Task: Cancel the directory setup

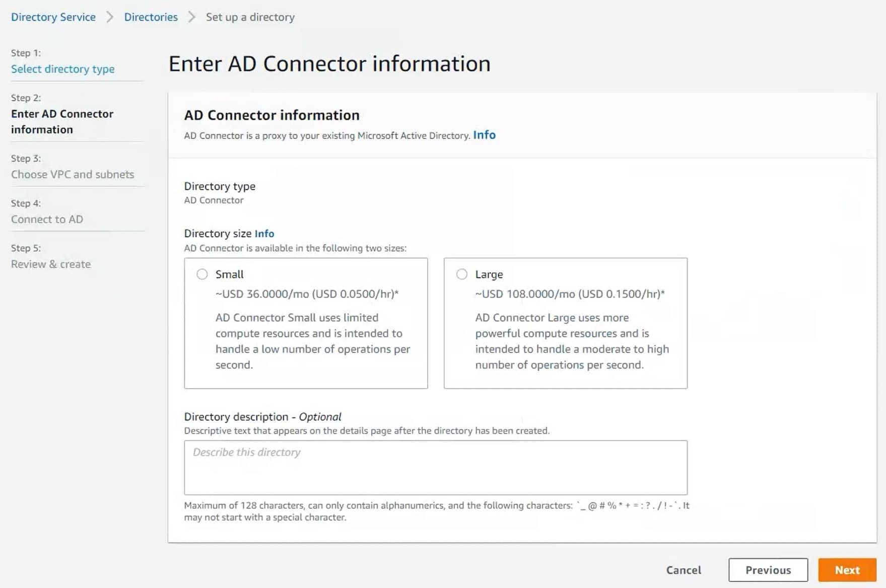Action: pyautogui.click(x=683, y=570)
